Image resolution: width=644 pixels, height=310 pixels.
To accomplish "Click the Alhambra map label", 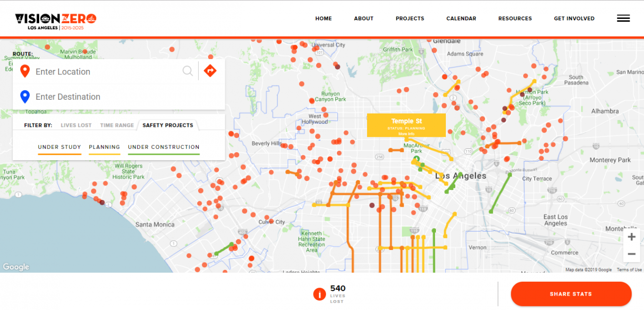I will pos(605,111).
